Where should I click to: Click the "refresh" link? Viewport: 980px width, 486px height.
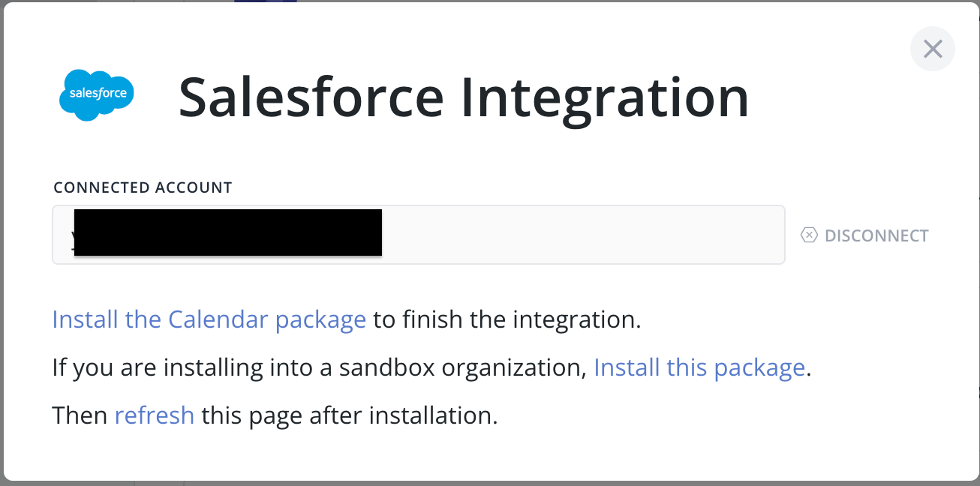tap(154, 415)
